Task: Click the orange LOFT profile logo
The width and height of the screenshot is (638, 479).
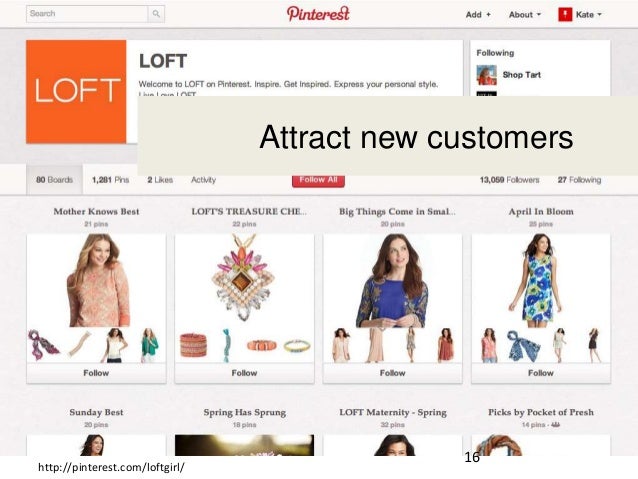Action: click(x=76, y=92)
